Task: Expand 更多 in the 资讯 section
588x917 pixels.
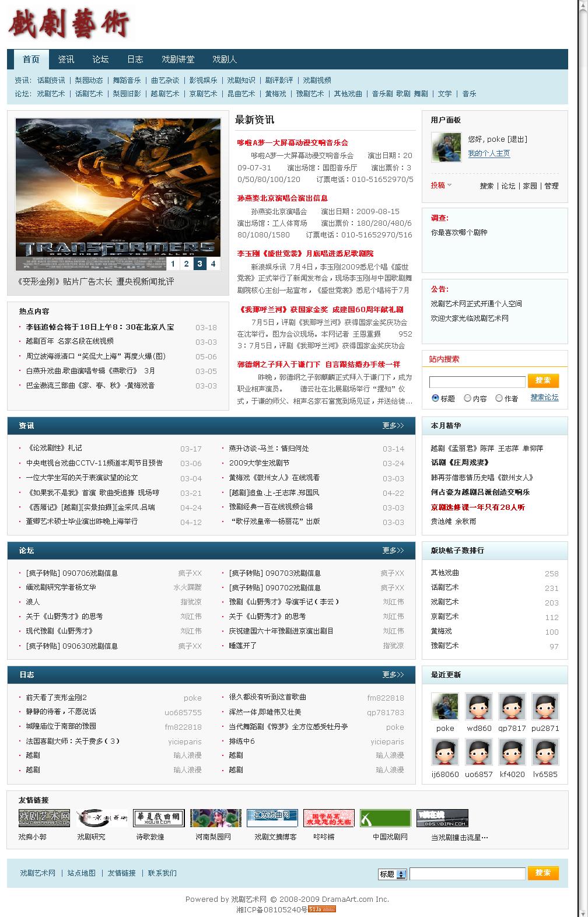Action: tap(393, 425)
